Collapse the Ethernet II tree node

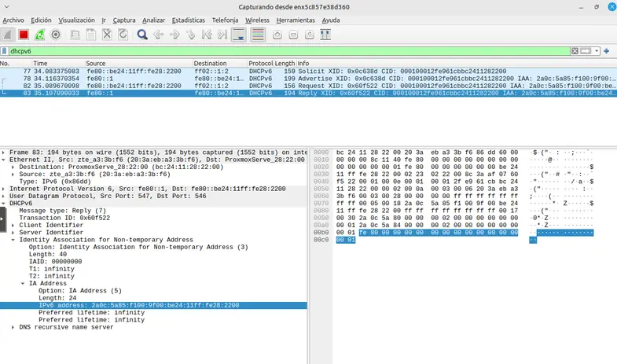[4, 160]
